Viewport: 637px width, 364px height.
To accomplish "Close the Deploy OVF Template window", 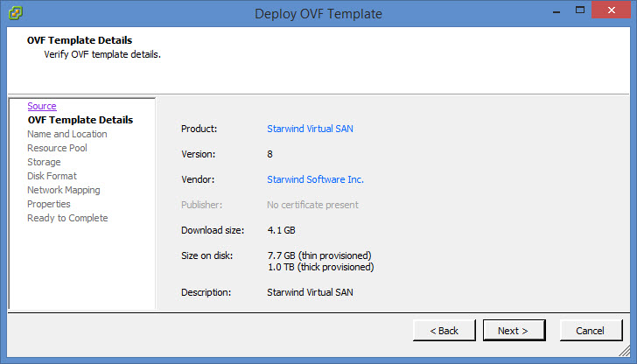I will pyautogui.click(x=612, y=10).
